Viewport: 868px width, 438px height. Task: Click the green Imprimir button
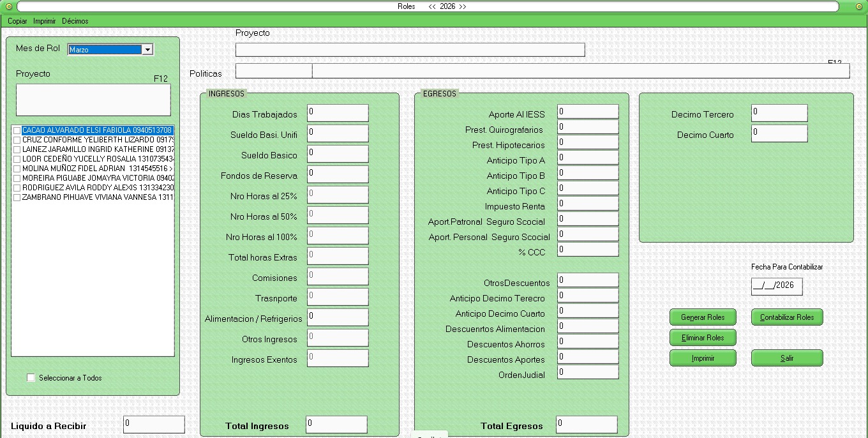(x=703, y=358)
